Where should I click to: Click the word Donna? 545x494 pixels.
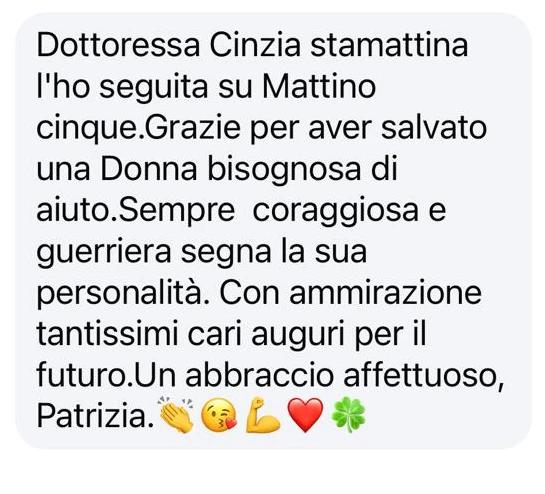149,169
